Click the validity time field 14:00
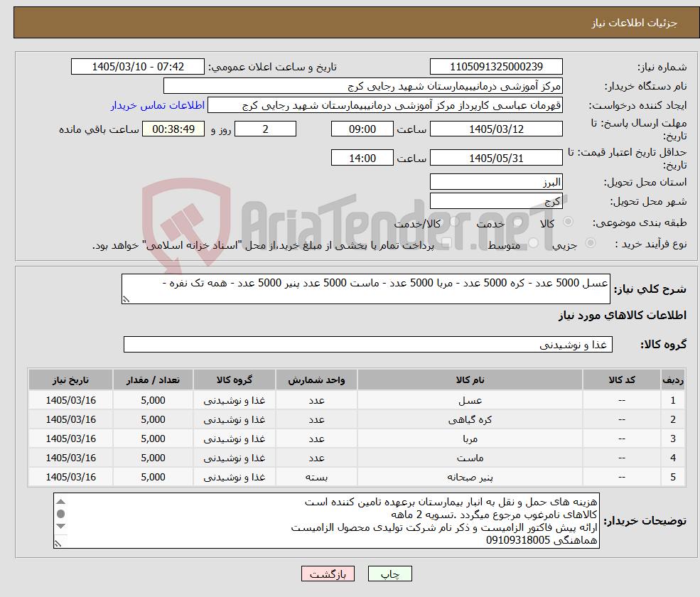The height and width of the screenshot is (597, 700). [362, 158]
